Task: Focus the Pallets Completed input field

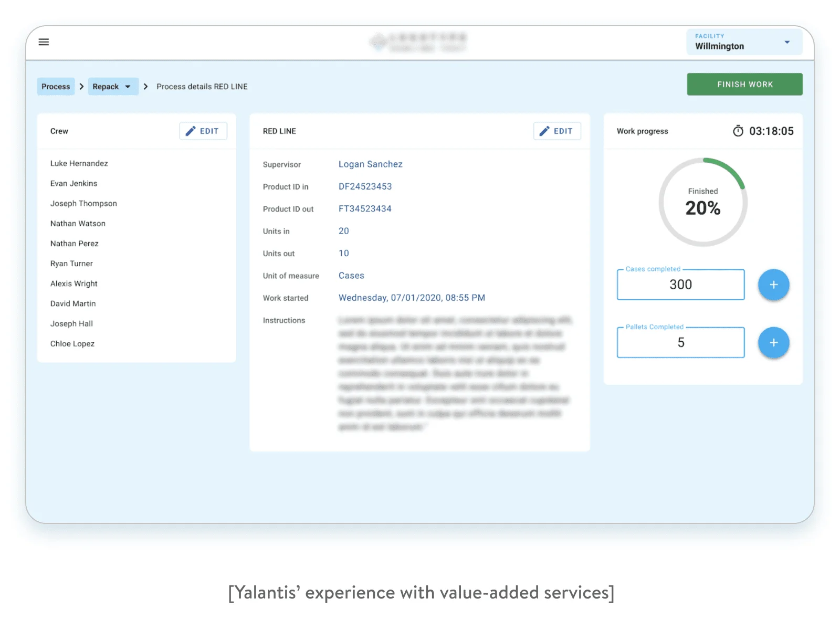Action: pos(680,343)
